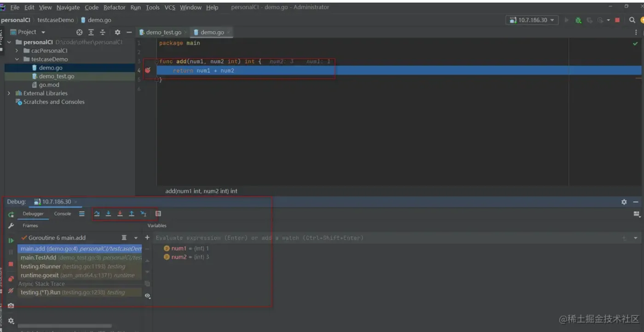Click the Debug panel gear icon

(624, 202)
